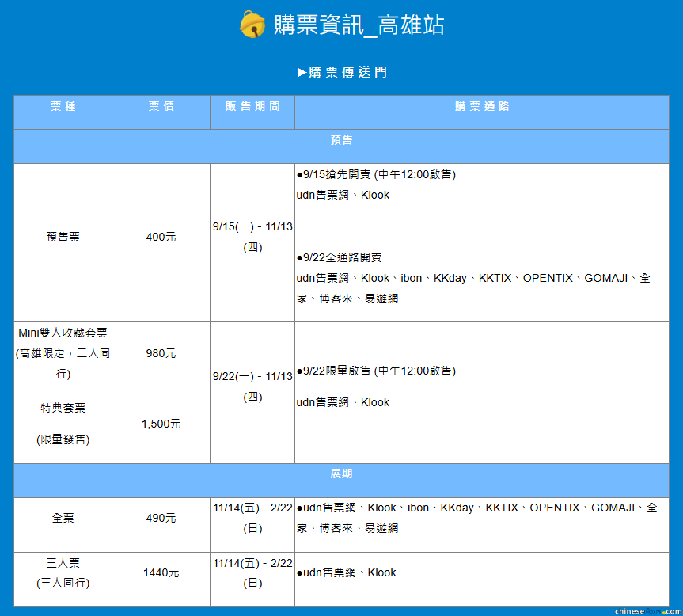Select the 票價 column header
This screenshot has width=683, height=616.
[x=161, y=107]
